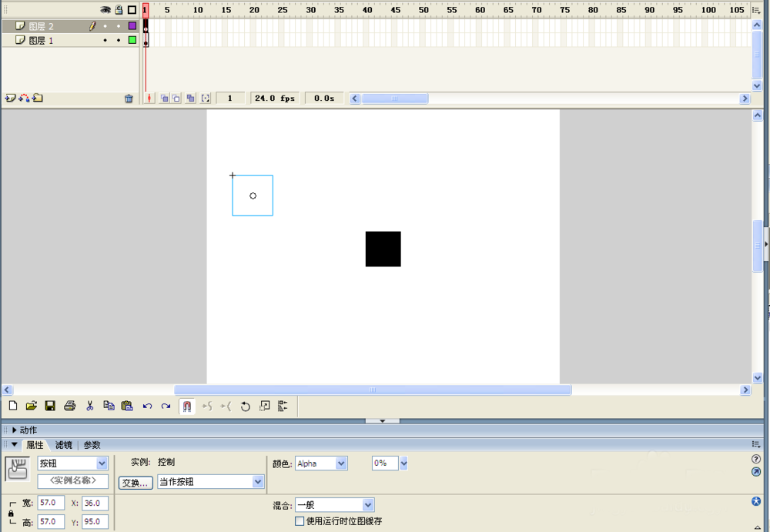Click the Straighten icon
This screenshot has width=770, height=532.
coord(226,407)
